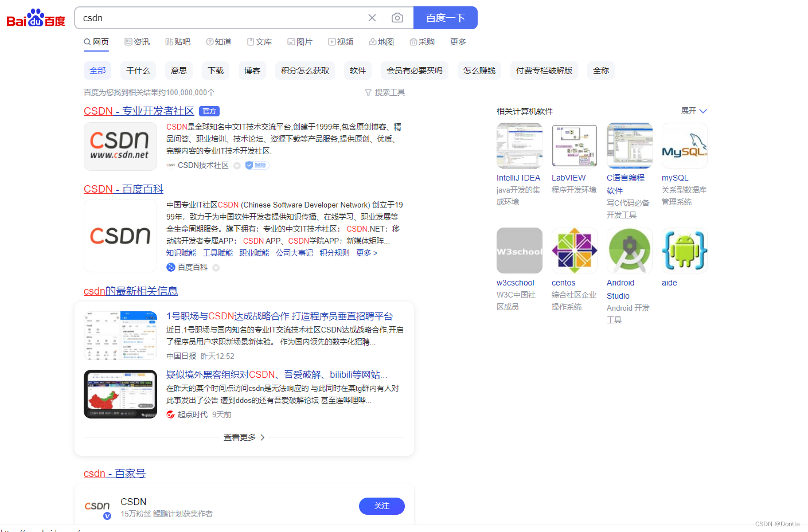Click the Baidu logo
Image resolution: width=808 pixels, height=532 pixels.
36,18
